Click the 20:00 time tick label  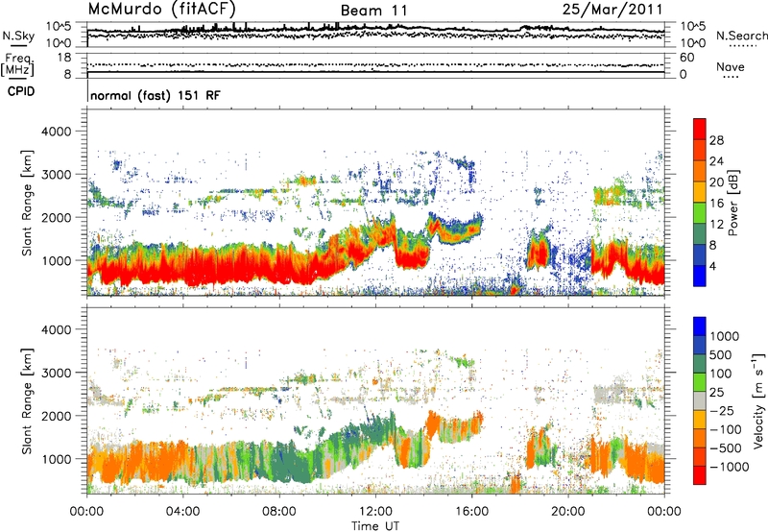(x=567, y=512)
